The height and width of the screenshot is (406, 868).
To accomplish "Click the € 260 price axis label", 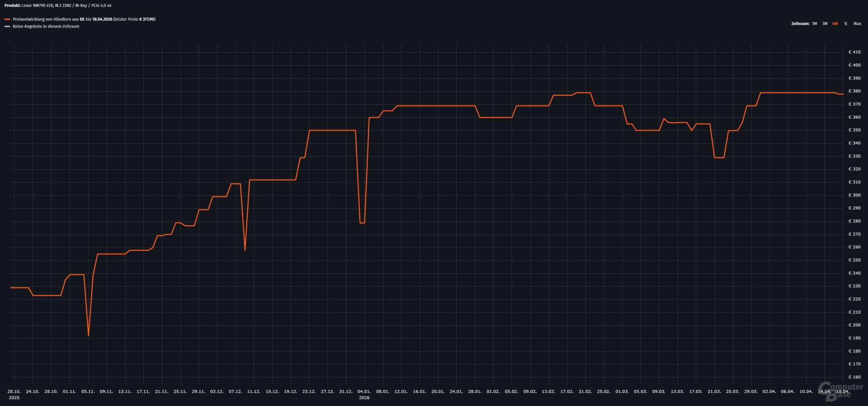I will (x=854, y=247).
